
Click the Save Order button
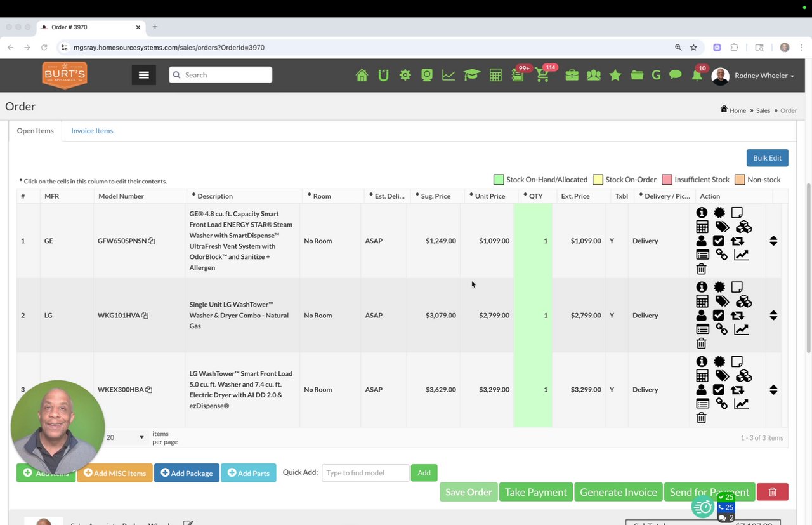(469, 492)
